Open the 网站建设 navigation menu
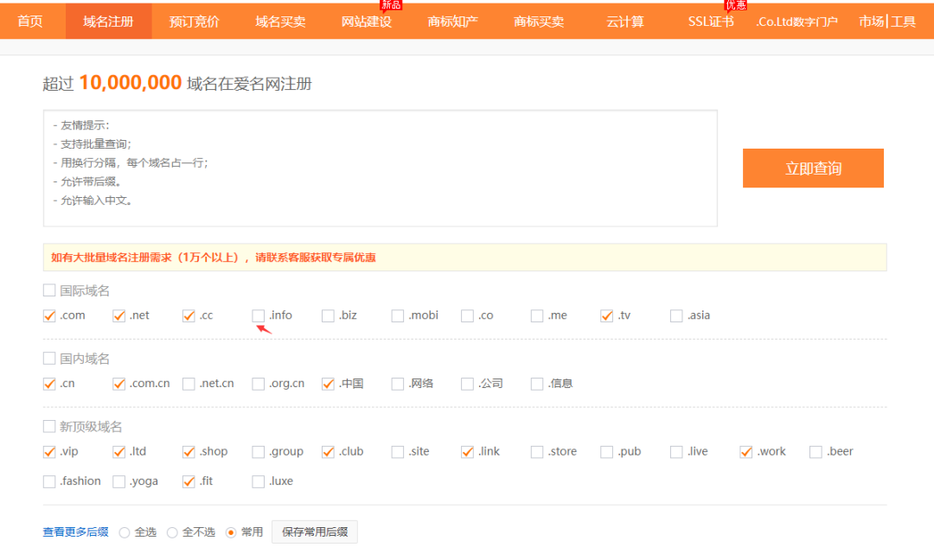 [367, 21]
